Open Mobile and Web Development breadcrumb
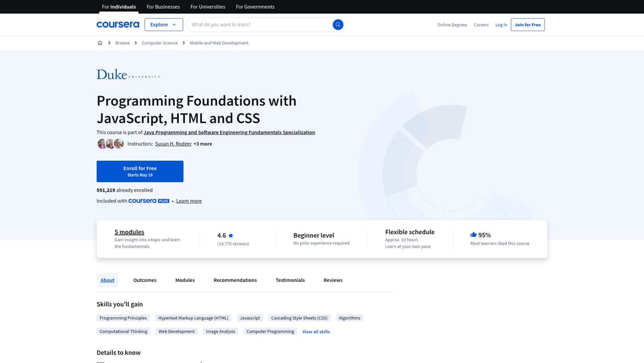The width and height of the screenshot is (644, 363). coord(219,43)
